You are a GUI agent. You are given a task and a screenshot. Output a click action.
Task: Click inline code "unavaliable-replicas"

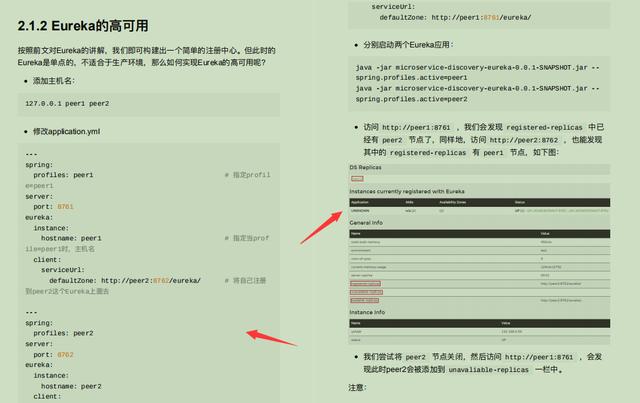coord(489,370)
